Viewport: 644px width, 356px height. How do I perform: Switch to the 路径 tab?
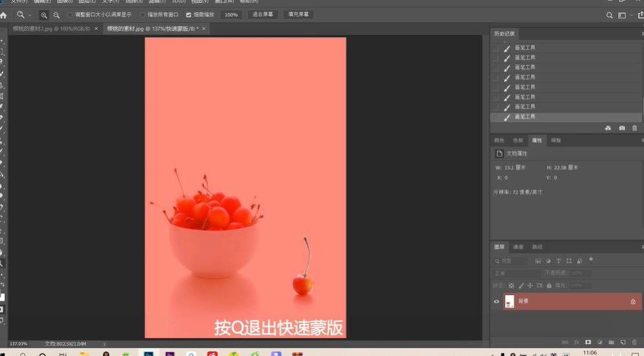(x=537, y=247)
